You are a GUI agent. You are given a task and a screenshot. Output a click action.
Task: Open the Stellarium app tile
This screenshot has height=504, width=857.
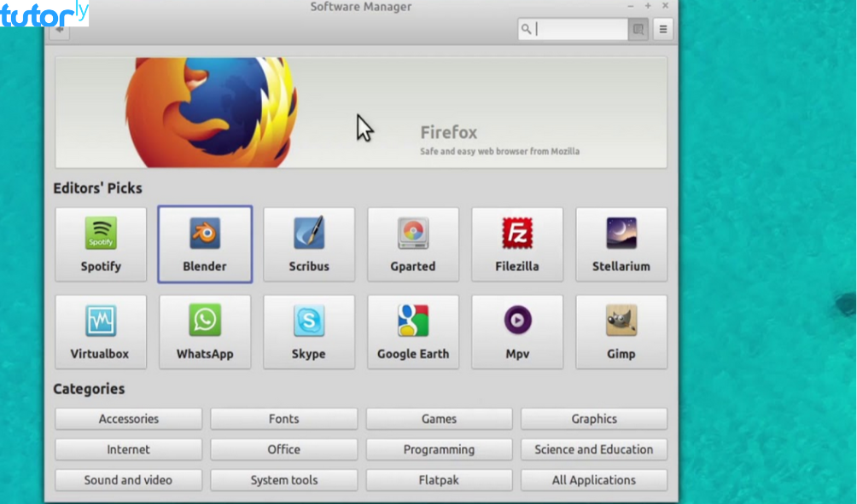621,244
